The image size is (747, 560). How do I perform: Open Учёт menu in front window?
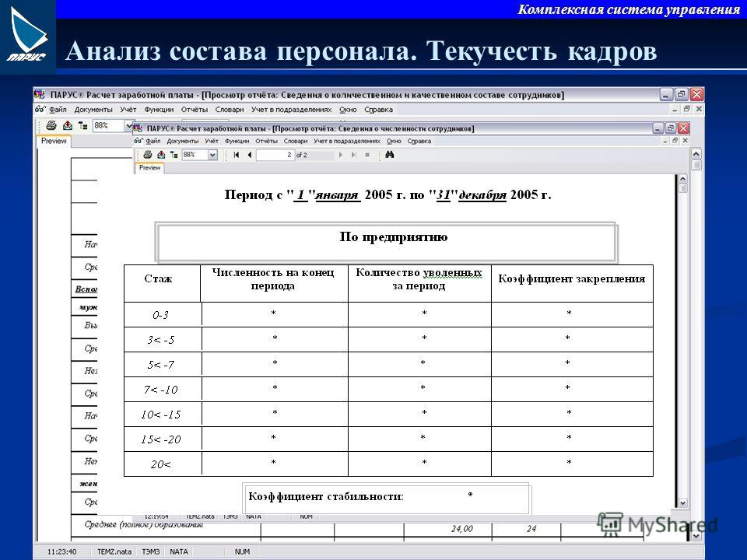tap(212, 141)
